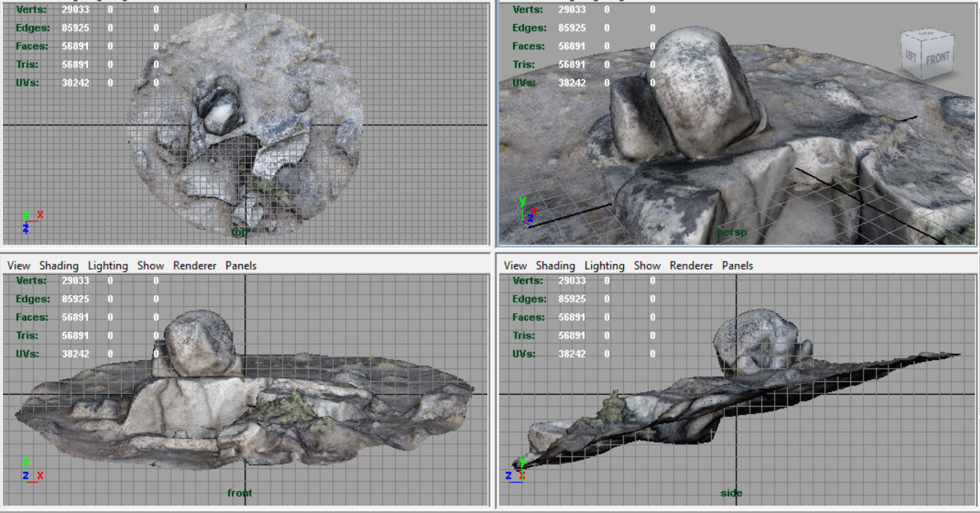980x513 pixels.
Task: Click the 'Faces:' label in the persp viewport
Action: [529, 46]
